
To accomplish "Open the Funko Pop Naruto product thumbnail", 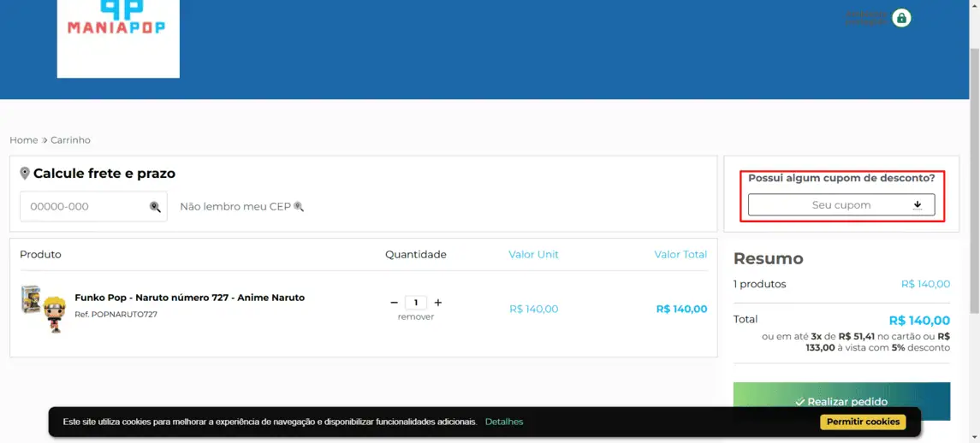I will [43, 309].
